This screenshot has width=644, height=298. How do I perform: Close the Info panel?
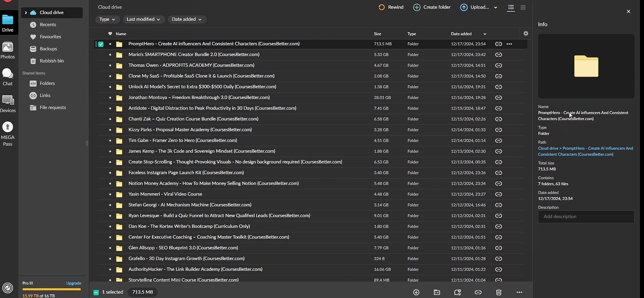coord(628,12)
